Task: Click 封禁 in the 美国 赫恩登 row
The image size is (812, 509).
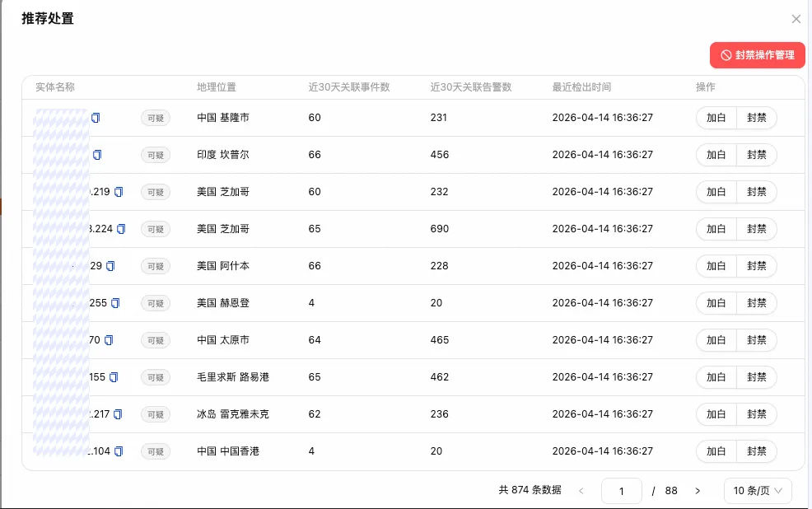Action: pyautogui.click(x=757, y=303)
